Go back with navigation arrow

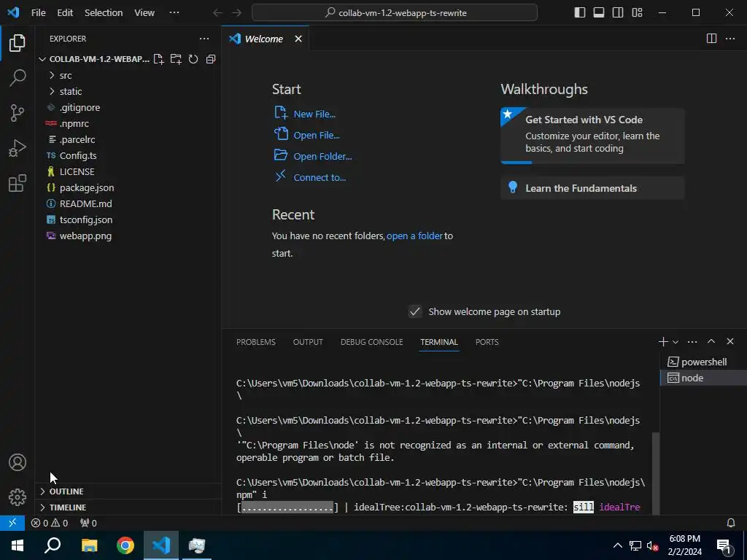pos(217,13)
